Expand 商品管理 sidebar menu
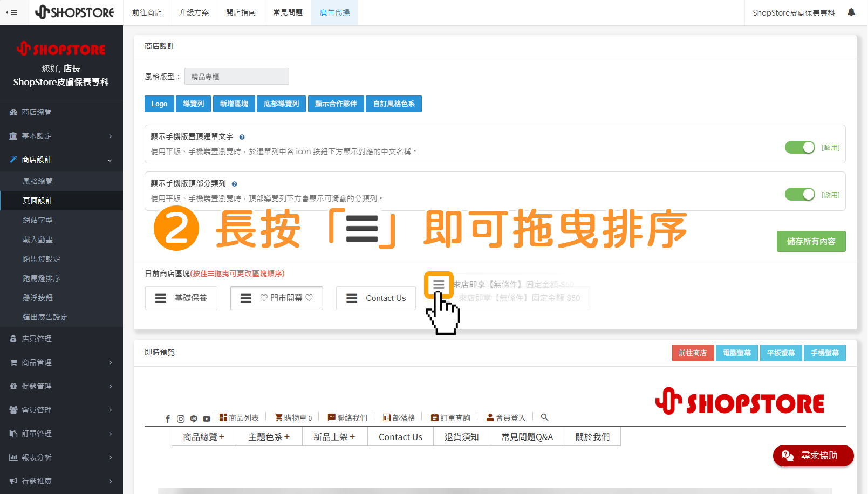The image size is (868, 494). (61, 362)
